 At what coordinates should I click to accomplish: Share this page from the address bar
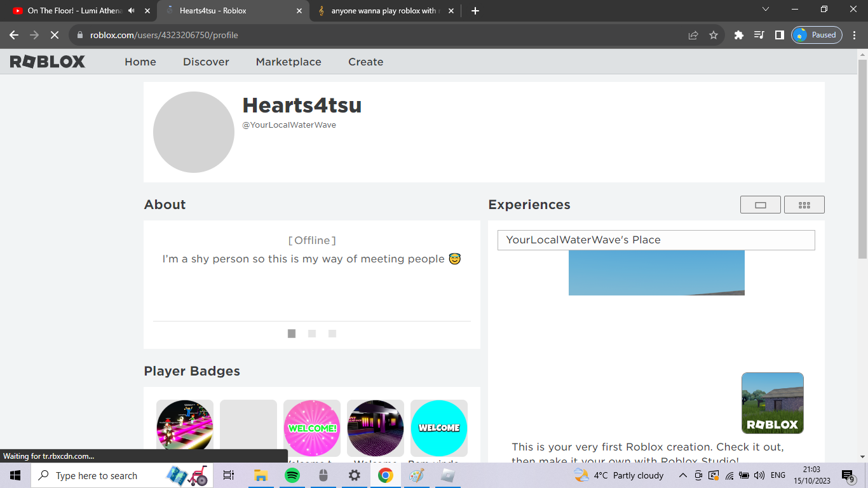click(693, 35)
